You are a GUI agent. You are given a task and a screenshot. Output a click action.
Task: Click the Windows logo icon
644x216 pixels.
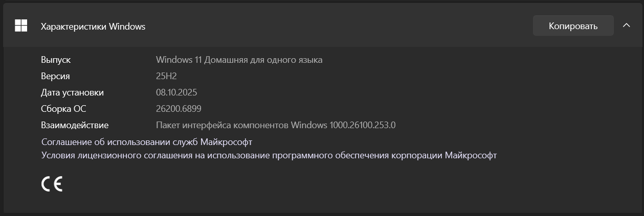[x=21, y=26]
